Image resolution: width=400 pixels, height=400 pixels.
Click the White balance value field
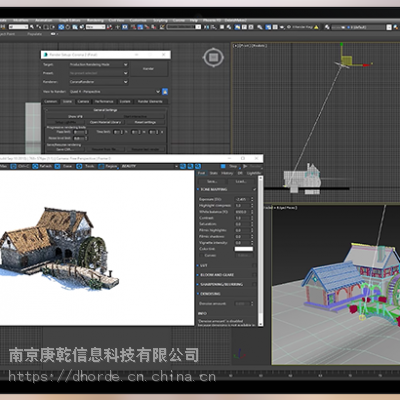pos(242,212)
